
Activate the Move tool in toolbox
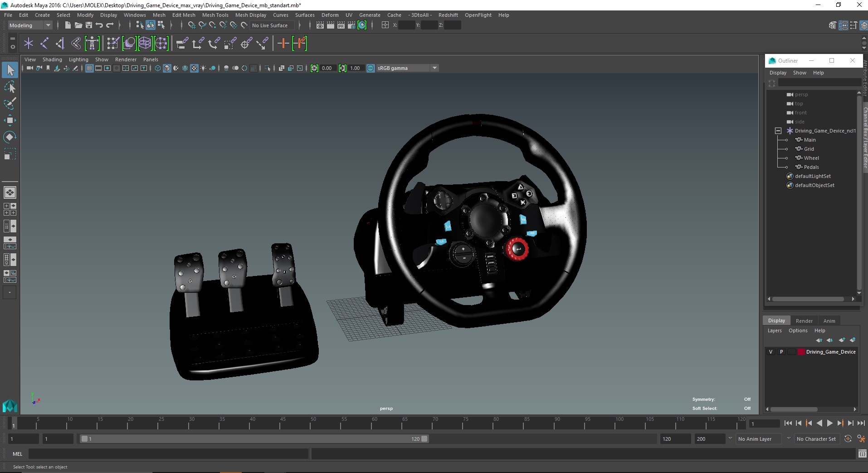10,120
